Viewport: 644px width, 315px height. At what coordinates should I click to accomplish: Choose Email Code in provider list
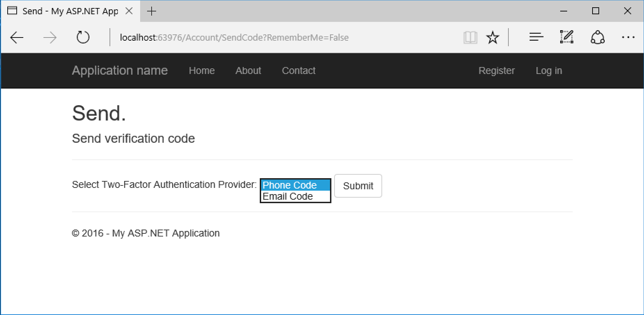295,196
